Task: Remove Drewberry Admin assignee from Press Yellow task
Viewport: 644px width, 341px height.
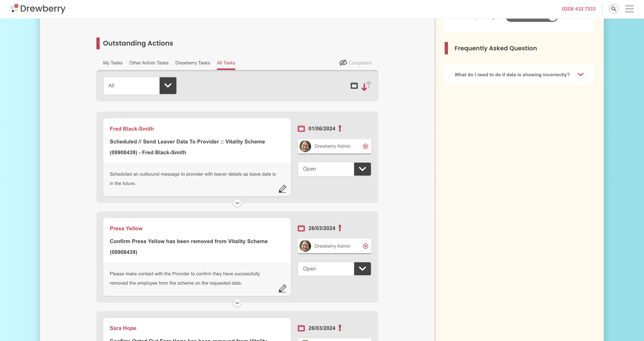Action: pos(365,246)
